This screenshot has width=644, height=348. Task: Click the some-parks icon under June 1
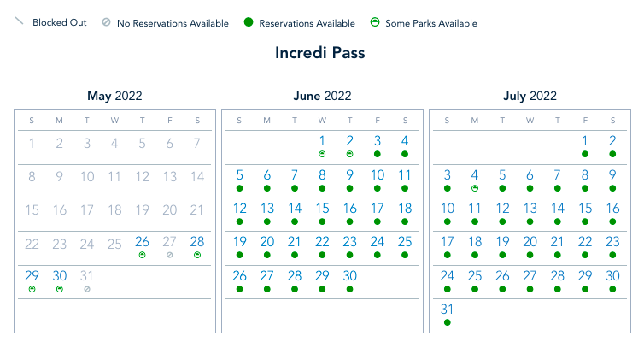[x=322, y=154]
